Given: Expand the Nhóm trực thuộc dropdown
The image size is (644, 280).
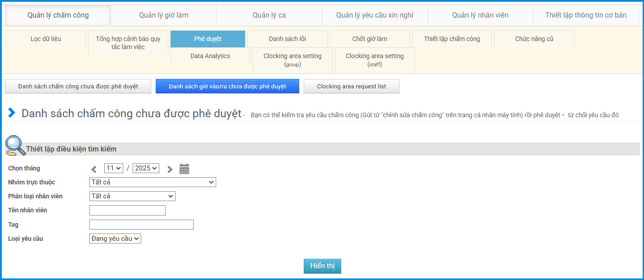Looking at the screenshot, I should pos(153,182).
